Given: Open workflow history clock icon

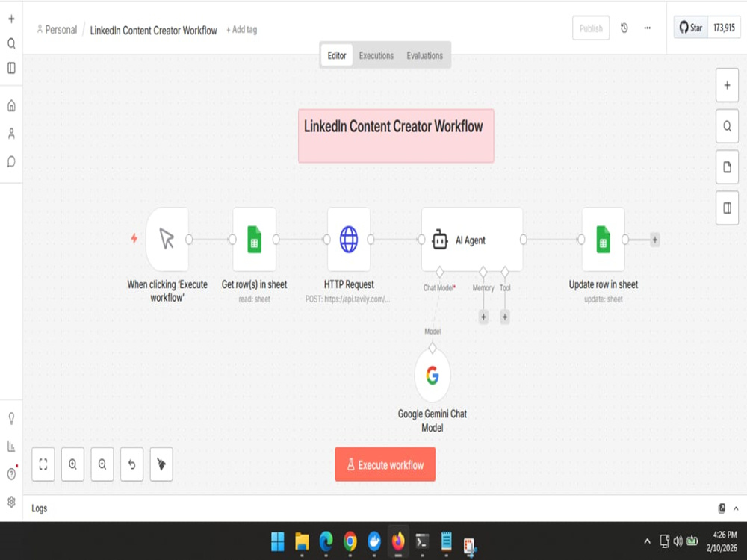Looking at the screenshot, I should (624, 28).
